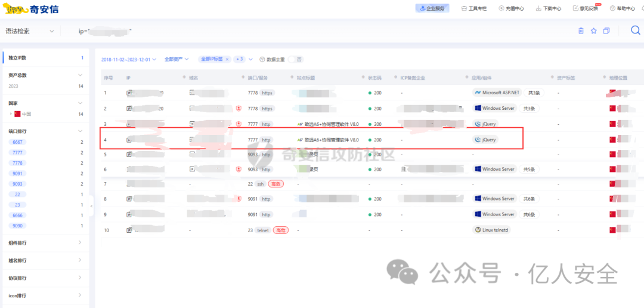Click the 共3条 button in row 1

534,93
